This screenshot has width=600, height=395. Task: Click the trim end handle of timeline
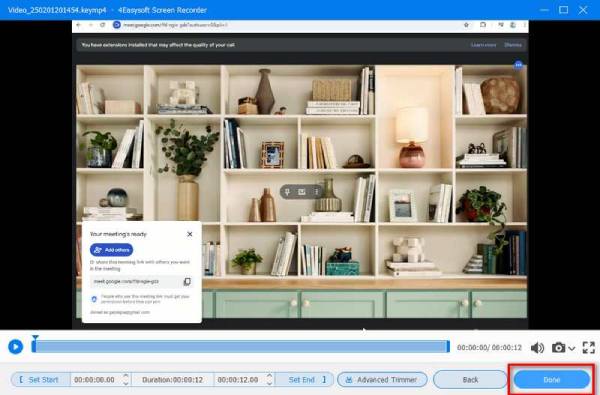pos(448,346)
